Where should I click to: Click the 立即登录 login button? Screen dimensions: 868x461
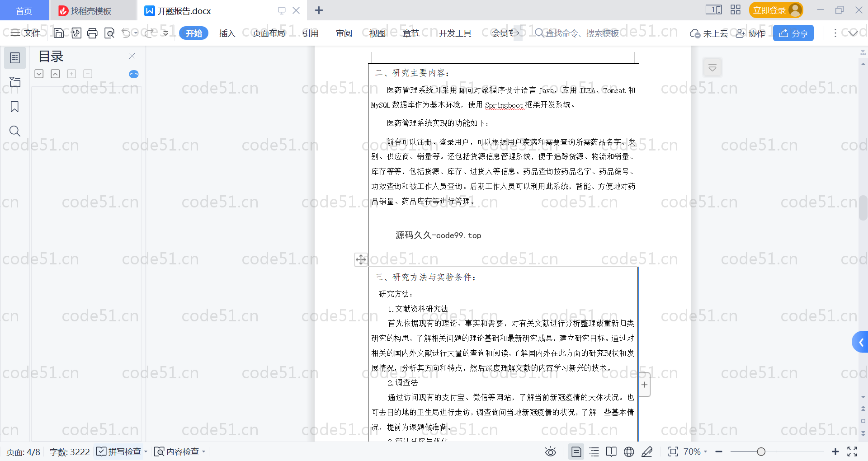pyautogui.click(x=776, y=10)
